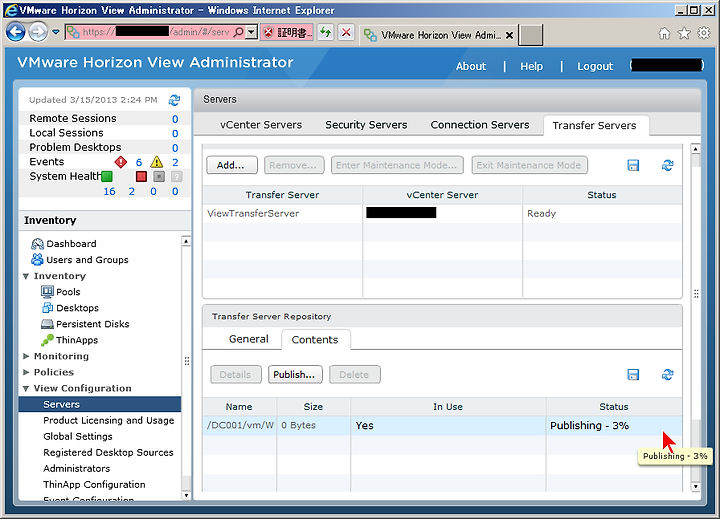Select Servers under View Configuration
The image size is (720, 519).
pyautogui.click(x=100, y=405)
